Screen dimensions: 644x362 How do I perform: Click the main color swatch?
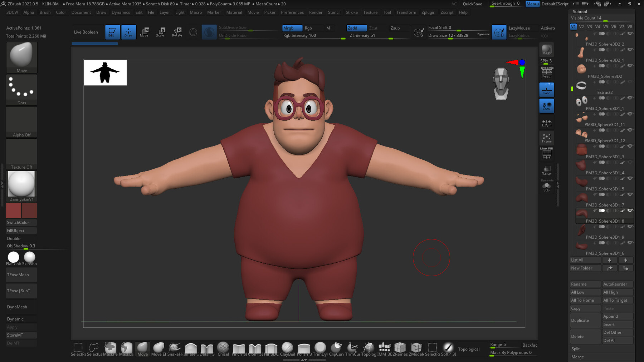[x=14, y=211]
